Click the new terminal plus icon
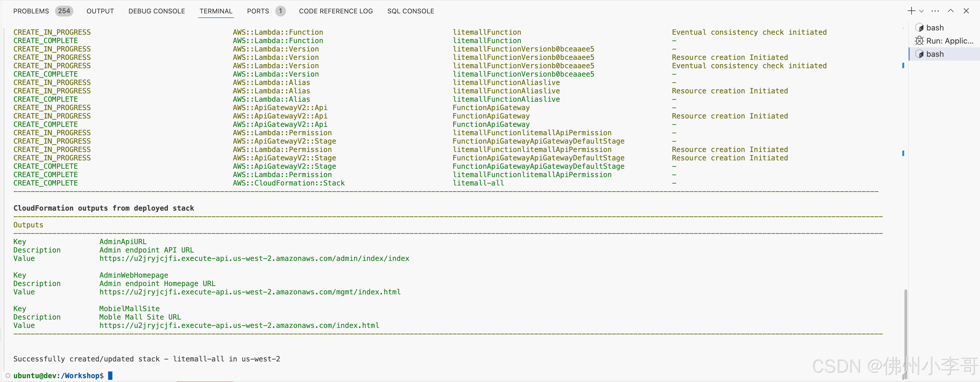Viewport: 980px width, 382px height. pyautogui.click(x=911, y=11)
